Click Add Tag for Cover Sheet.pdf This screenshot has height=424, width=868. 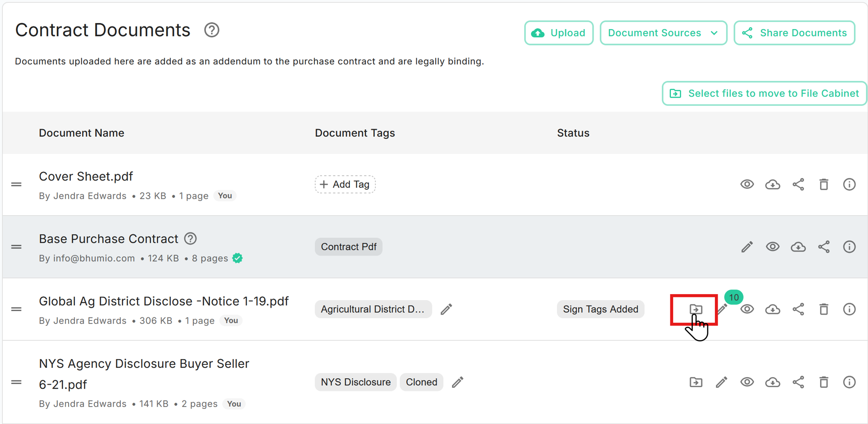click(345, 184)
